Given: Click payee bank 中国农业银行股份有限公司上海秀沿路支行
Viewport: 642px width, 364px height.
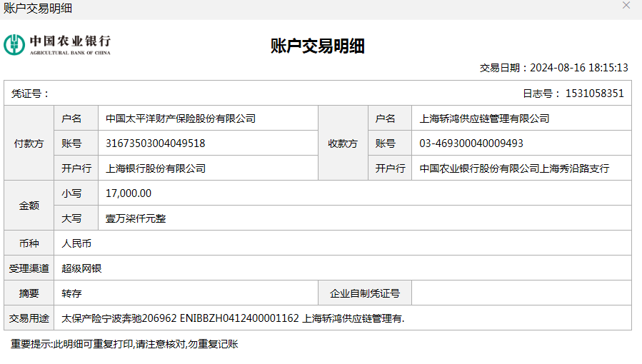Looking at the screenshot, I should pos(514,168).
